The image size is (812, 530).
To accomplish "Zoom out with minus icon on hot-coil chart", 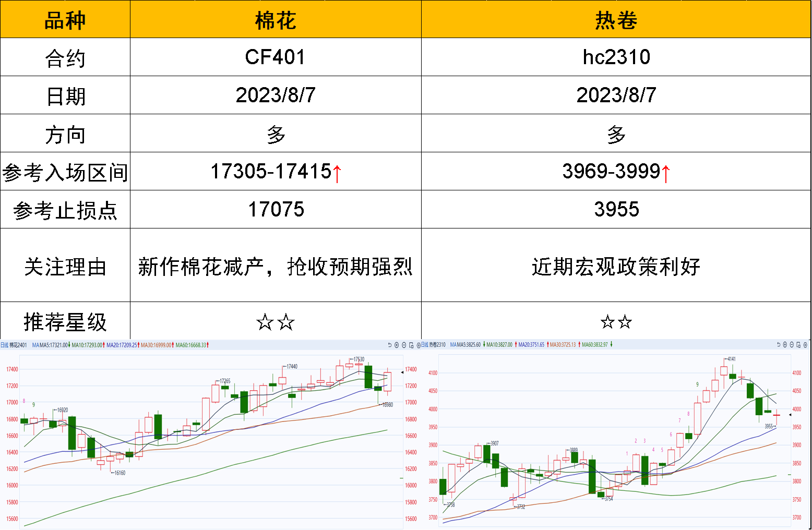I will (x=792, y=345).
